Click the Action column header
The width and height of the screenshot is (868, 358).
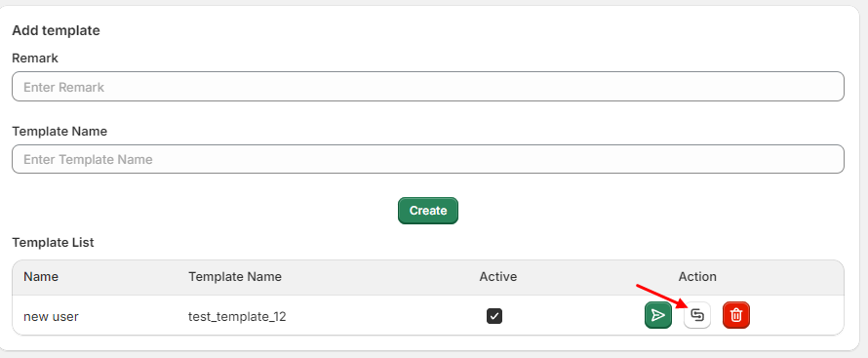pyautogui.click(x=697, y=277)
